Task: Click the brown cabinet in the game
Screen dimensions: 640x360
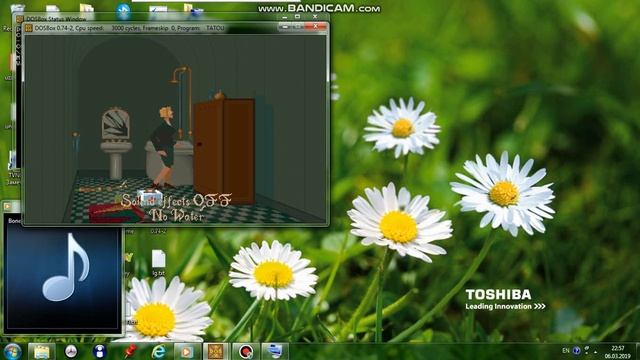Action: coord(224,151)
